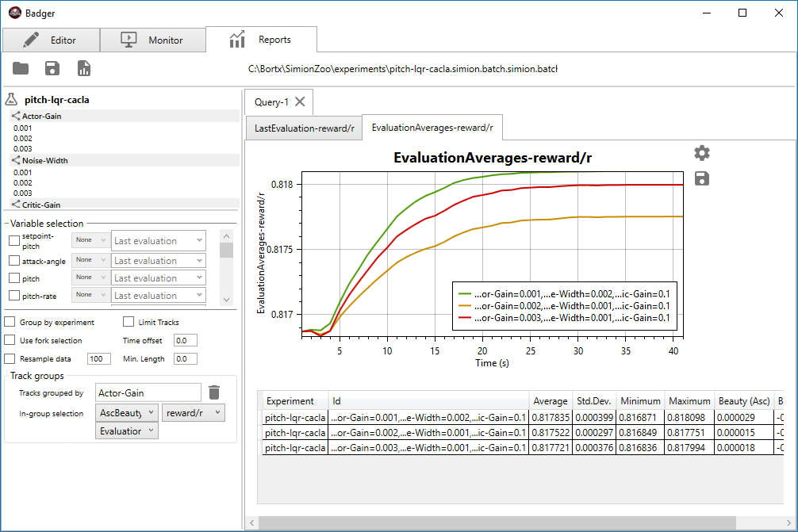Open plot settings gear icon
The height and width of the screenshot is (532, 798).
tap(702, 153)
